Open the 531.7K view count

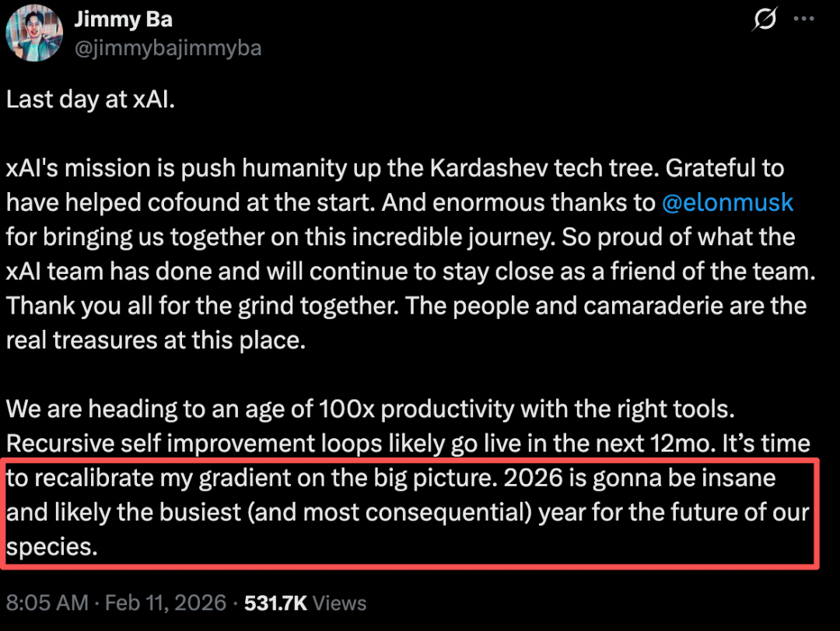coord(277,602)
